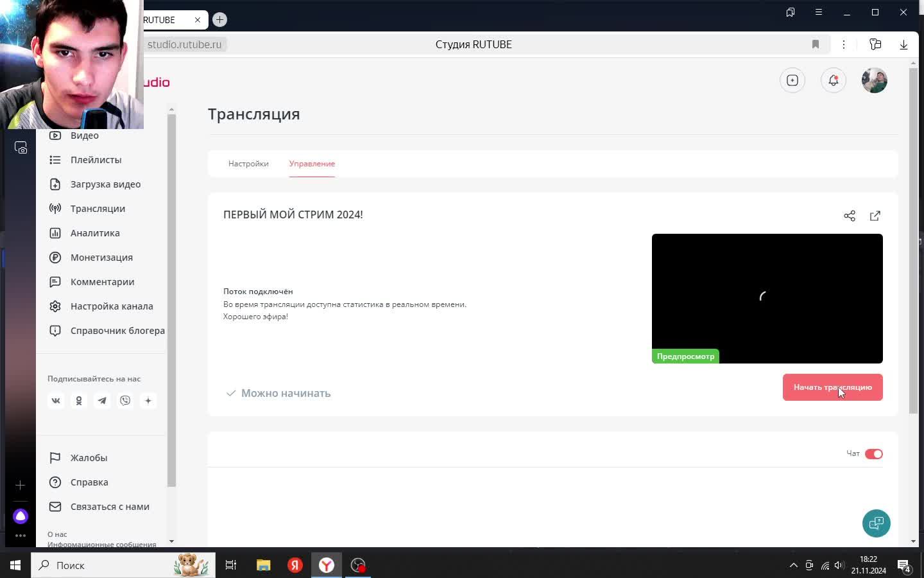The height and width of the screenshot is (578, 924).
Task: Click the page vertical scrollbar
Action: pyautogui.click(x=914, y=241)
